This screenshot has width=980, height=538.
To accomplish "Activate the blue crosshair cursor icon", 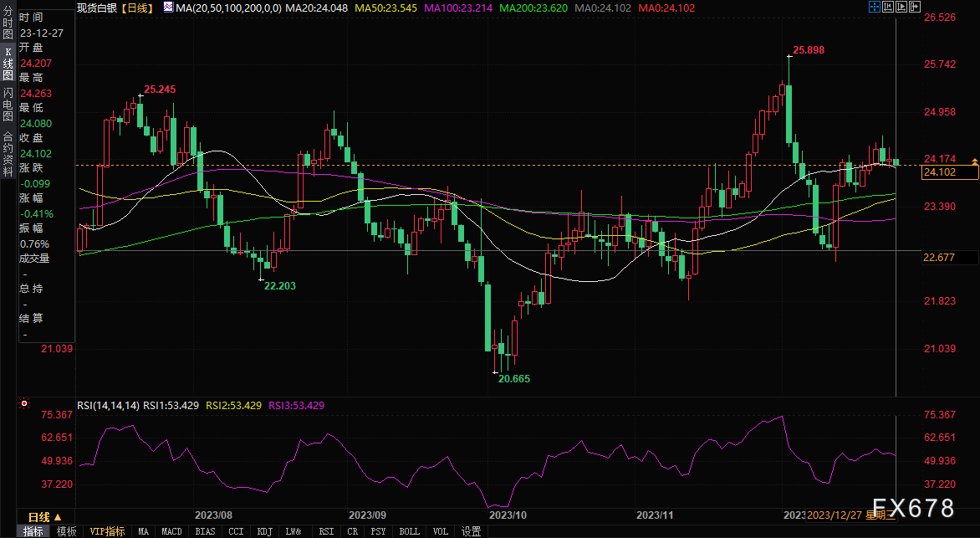I will (x=875, y=7).
